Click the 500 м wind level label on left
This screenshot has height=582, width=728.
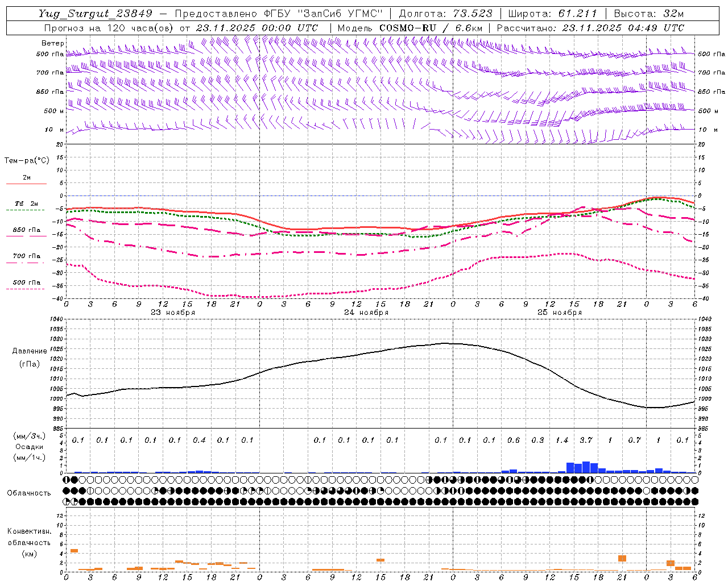(54, 111)
